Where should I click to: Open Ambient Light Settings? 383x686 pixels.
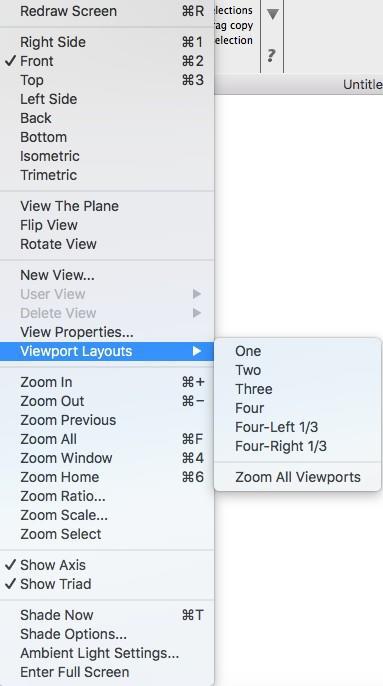click(x=107, y=653)
